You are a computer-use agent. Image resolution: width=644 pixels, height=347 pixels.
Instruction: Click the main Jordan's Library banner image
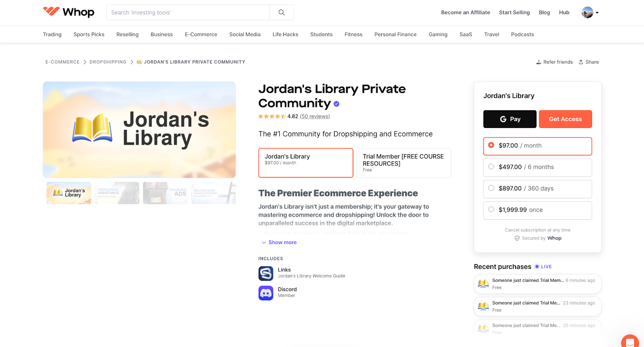click(139, 130)
